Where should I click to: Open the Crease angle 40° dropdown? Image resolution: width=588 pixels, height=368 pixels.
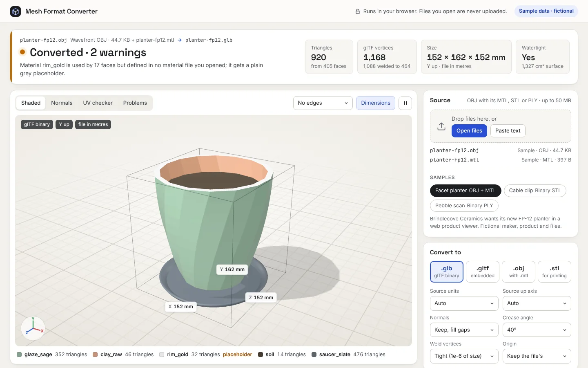537,330
